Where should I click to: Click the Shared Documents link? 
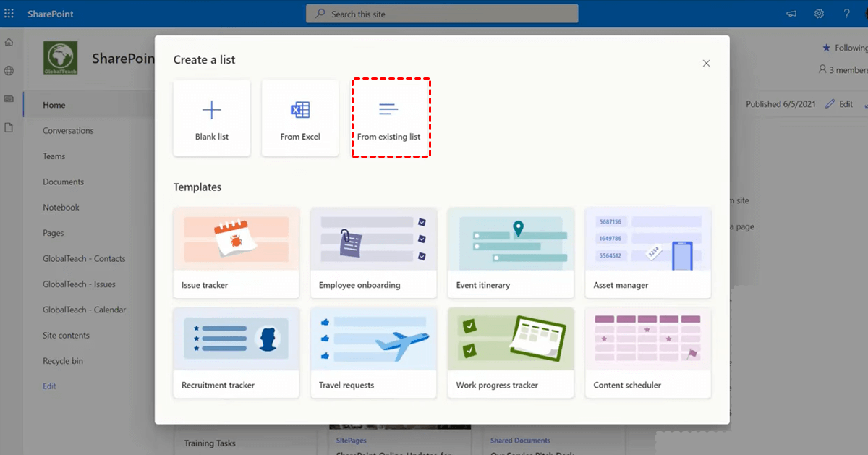pos(520,441)
